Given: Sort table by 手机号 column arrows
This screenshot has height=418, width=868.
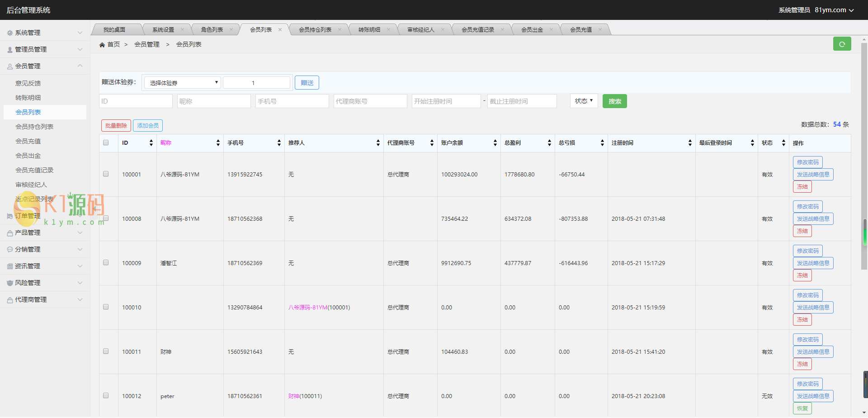Looking at the screenshot, I should 279,143.
